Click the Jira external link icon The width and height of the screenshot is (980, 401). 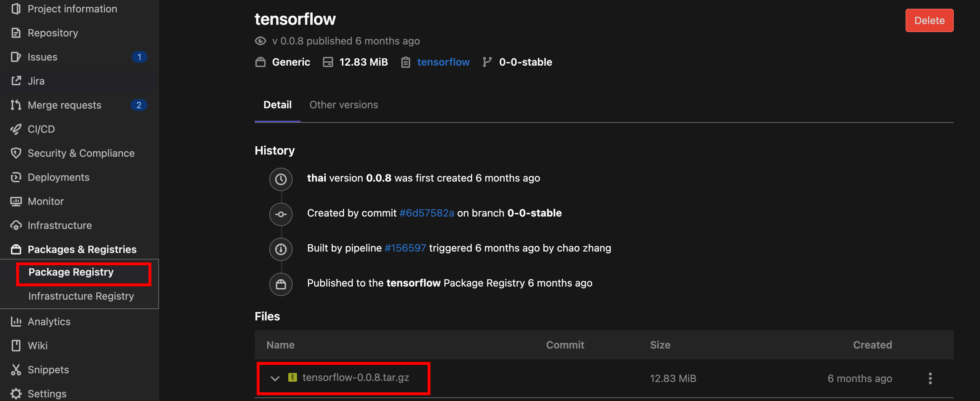coord(16,81)
